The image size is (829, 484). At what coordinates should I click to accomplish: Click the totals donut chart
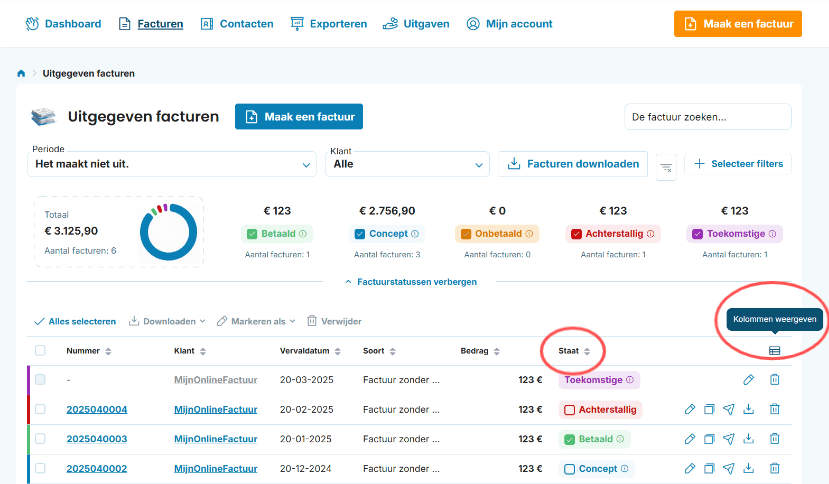(169, 232)
